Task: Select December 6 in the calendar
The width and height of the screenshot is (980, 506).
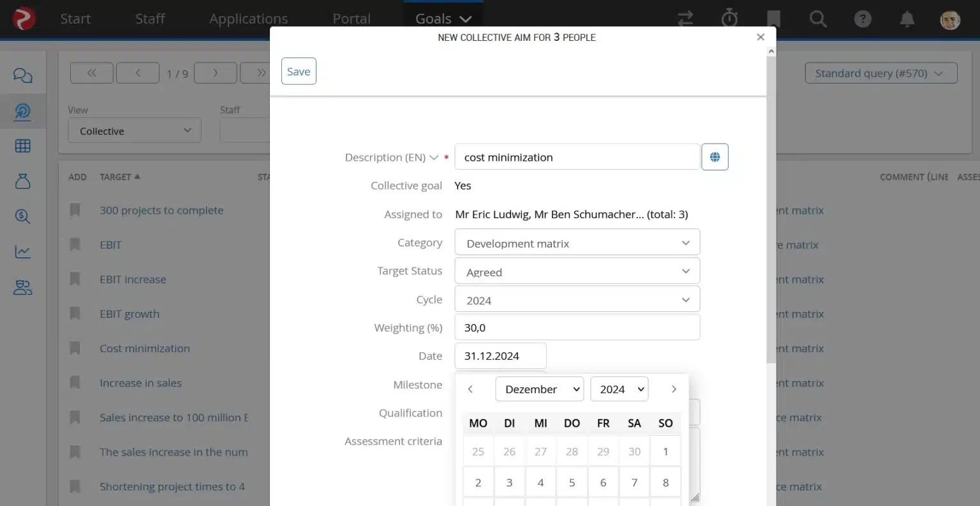Action: (x=603, y=482)
